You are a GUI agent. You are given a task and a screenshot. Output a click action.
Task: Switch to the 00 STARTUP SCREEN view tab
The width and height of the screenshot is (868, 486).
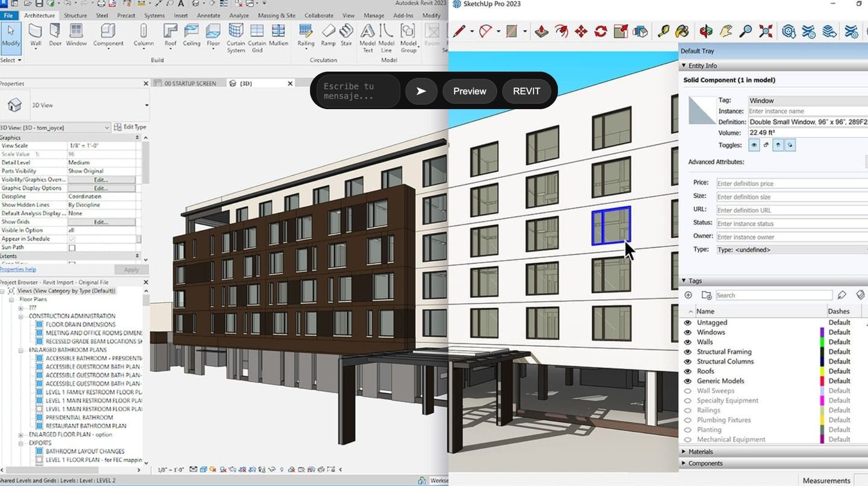189,83
